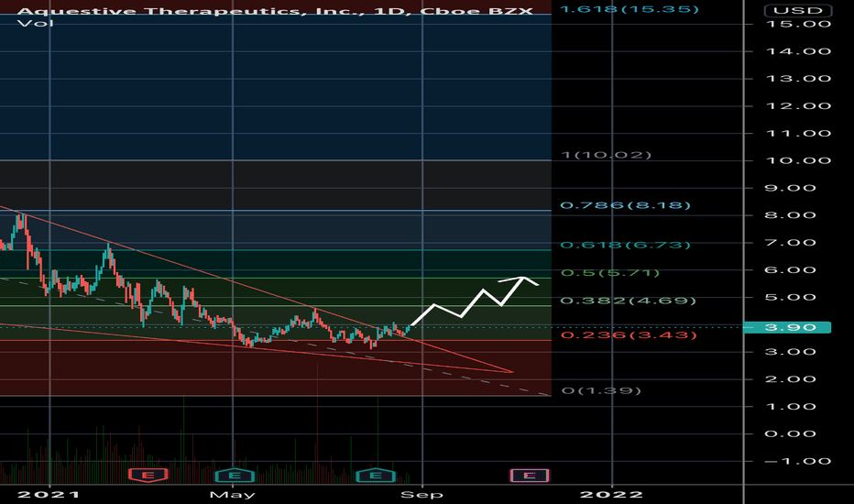Click the red earnings E marker near 2021
This screenshot has height=504, width=854.
148,475
